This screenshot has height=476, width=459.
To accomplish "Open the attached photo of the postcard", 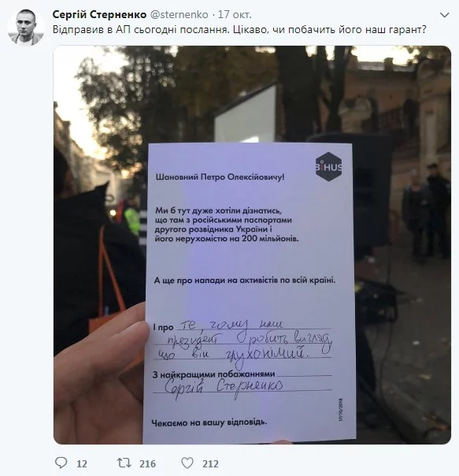I will (x=252, y=244).
